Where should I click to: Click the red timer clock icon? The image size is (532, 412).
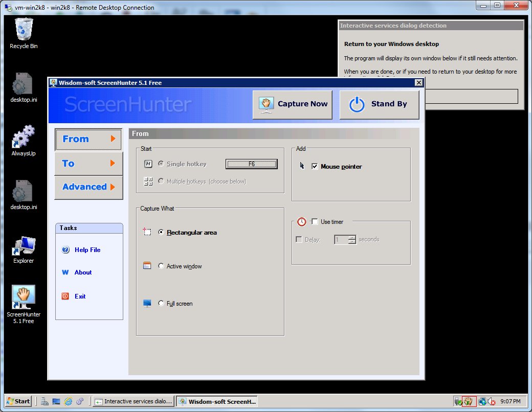(x=302, y=222)
